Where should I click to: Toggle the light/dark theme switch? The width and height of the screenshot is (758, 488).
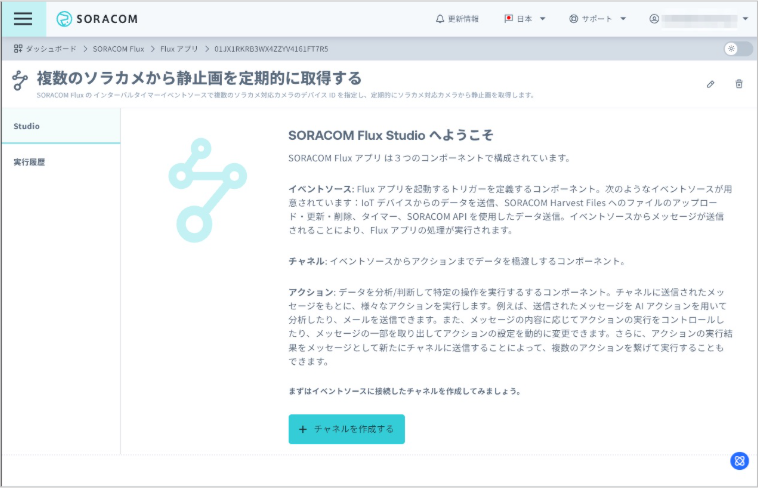coord(738,48)
